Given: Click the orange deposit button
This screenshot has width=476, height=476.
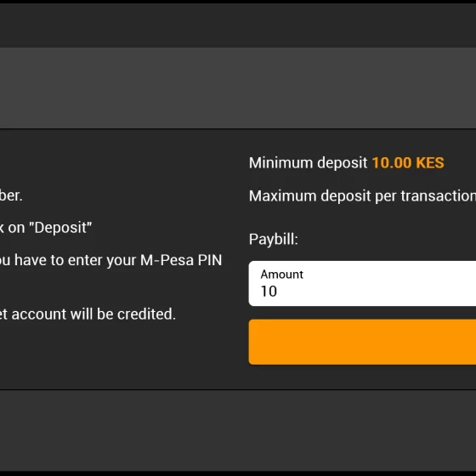Looking at the screenshot, I should (x=362, y=342).
